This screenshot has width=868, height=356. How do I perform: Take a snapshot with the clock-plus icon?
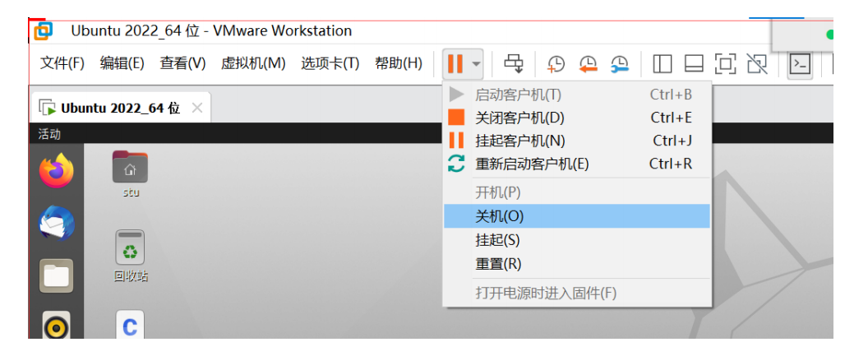coord(555,64)
